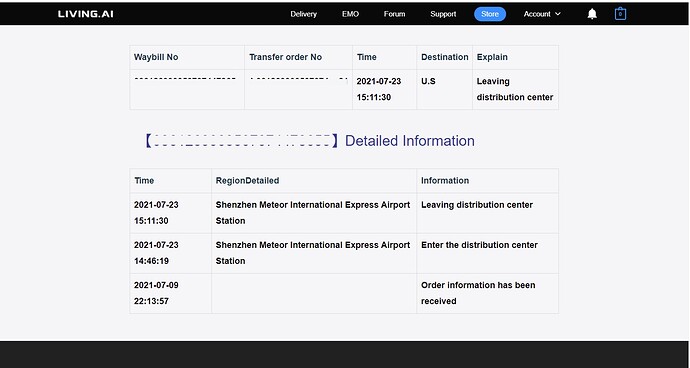
Task: Click the Destination column header
Action: pyautogui.click(x=444, y=57)
